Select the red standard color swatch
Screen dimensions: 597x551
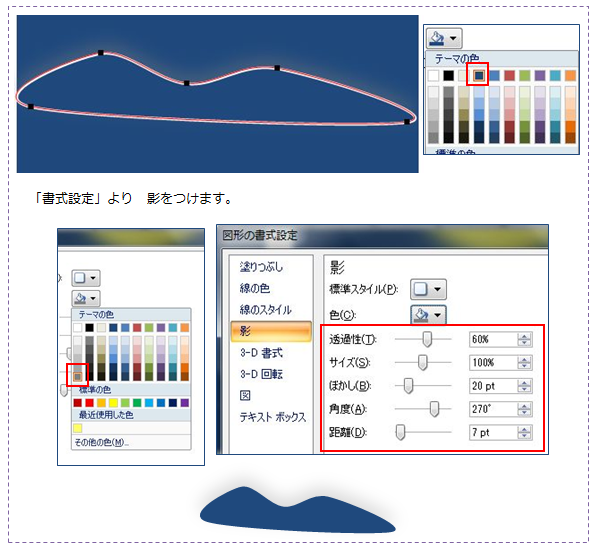pyautogui.click(x=89, y=402)
